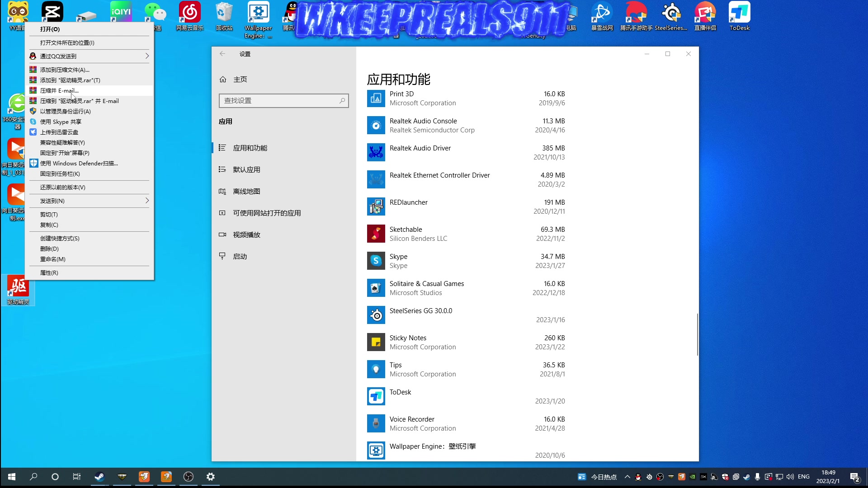
Task: Choose 重命名(M) in the context menu
Action: pyautogui.click(x=90, y=259)
